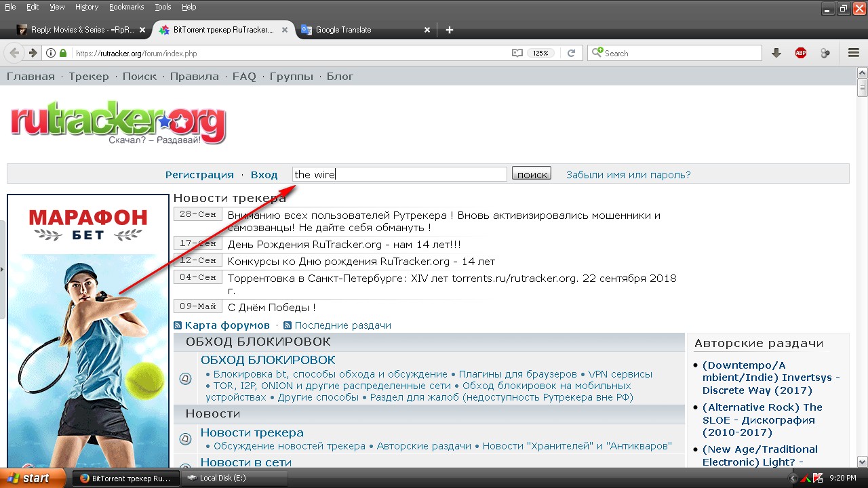The height and width of the screenshot is (488, 868).
Task: Click the reload page icon
Action: click(x=571, y=53)
